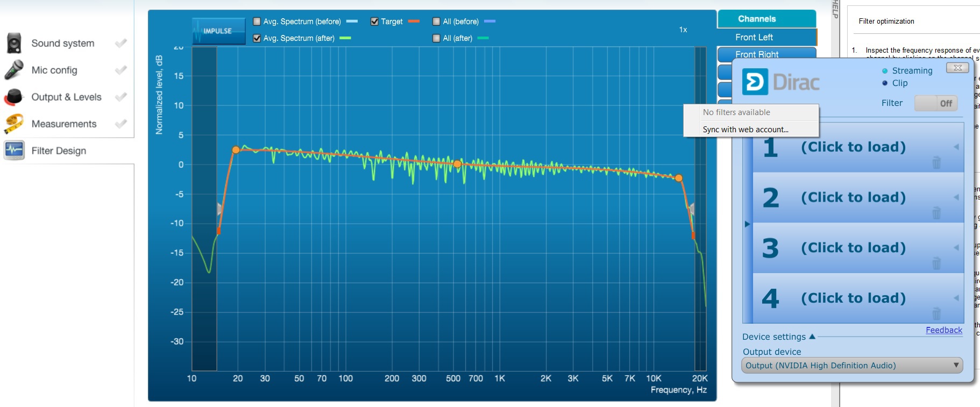Uncheck the Target curve checkbox
Image resolution: width=980 pixels, height=407 pixels.
pyautogui.click(x=374, y=22)
